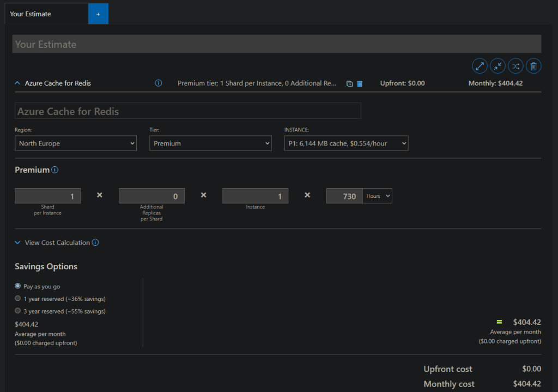Open the Instance dropdown showing P1 cache
558x392 pixels.
click(x=346, y=143)
